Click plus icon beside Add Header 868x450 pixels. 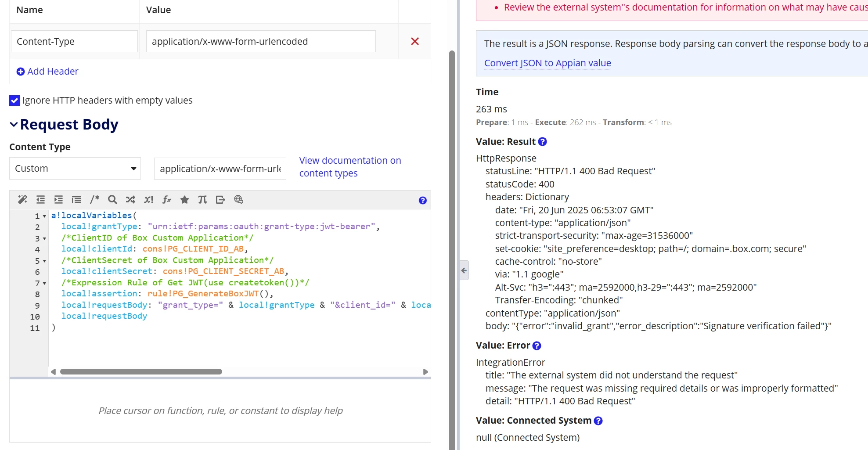[x=21, y=72]
